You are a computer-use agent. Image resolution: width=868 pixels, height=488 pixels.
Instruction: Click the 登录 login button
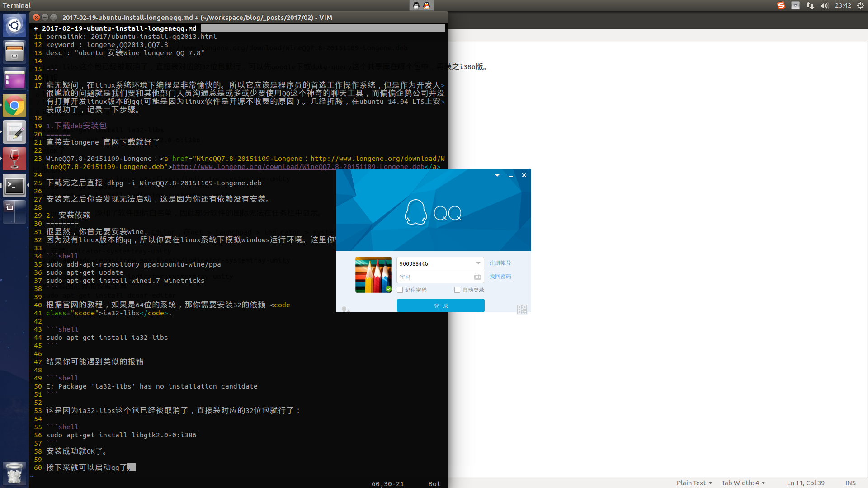441,305
